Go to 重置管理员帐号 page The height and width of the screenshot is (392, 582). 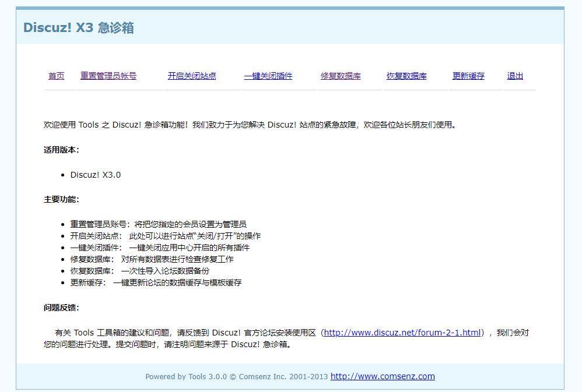(x=108, y=76)
